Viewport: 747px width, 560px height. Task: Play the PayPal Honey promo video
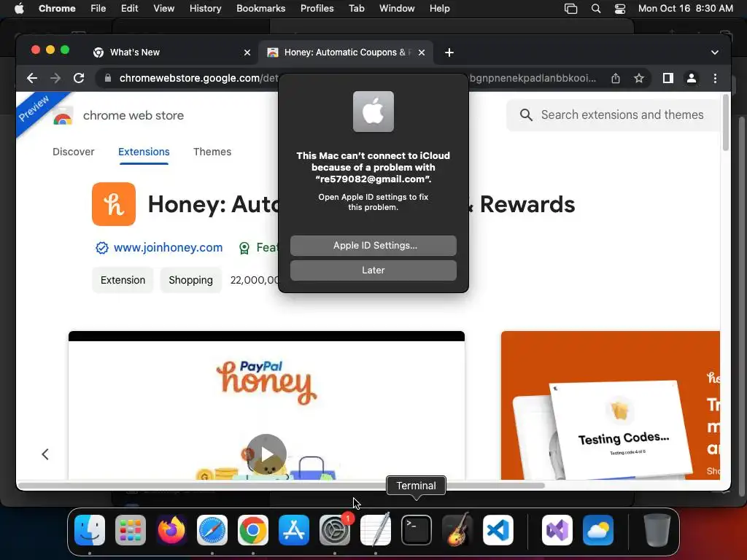coord(266,454)
